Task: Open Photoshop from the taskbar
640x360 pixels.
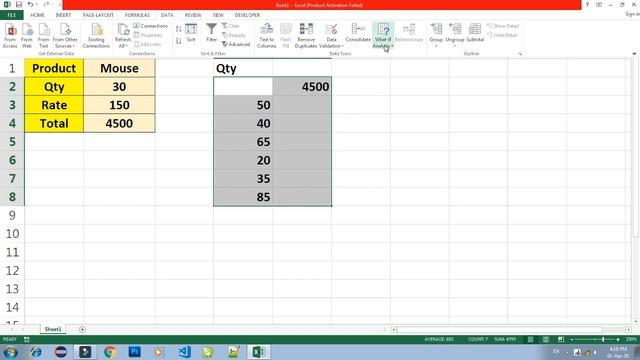Action: [x=134, y=352]
